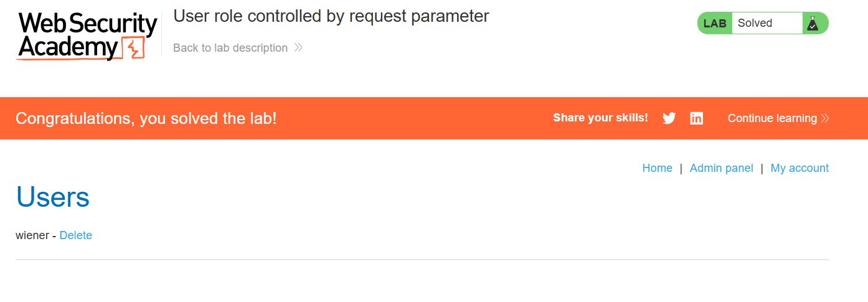Click the wiener username text
The height and width of the screenshot is (302, 868).
(x=32, y=235)
